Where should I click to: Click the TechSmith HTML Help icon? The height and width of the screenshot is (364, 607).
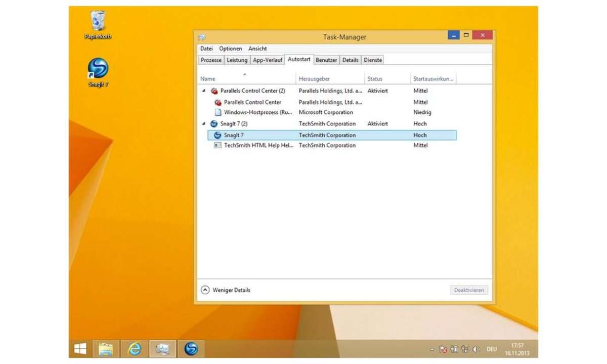coord(218,145)
